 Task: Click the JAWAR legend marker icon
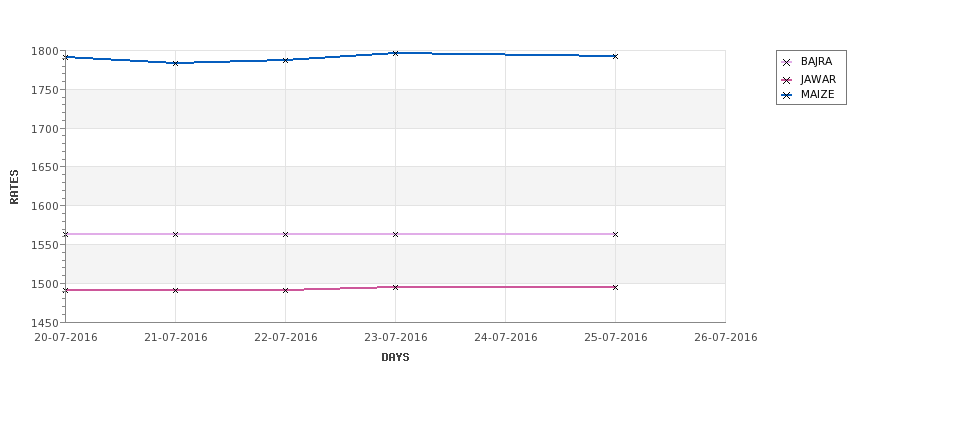787,80
